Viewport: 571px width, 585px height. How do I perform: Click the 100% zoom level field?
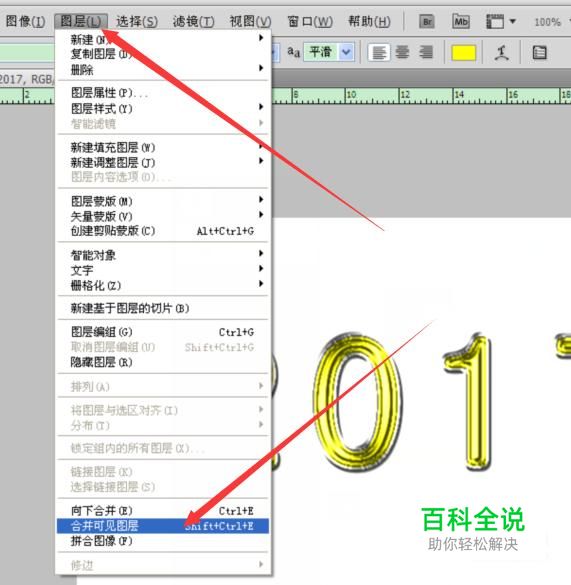547,22
